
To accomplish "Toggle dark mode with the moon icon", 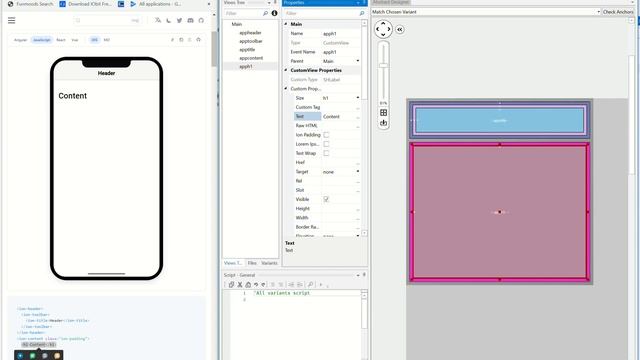I will click(169, 20).
